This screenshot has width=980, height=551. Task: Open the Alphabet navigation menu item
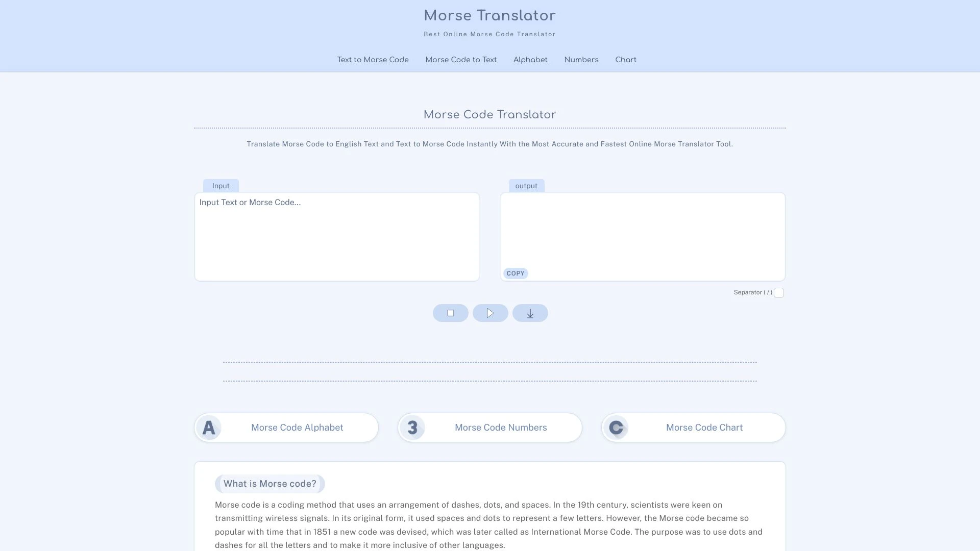tap(530, 59)
